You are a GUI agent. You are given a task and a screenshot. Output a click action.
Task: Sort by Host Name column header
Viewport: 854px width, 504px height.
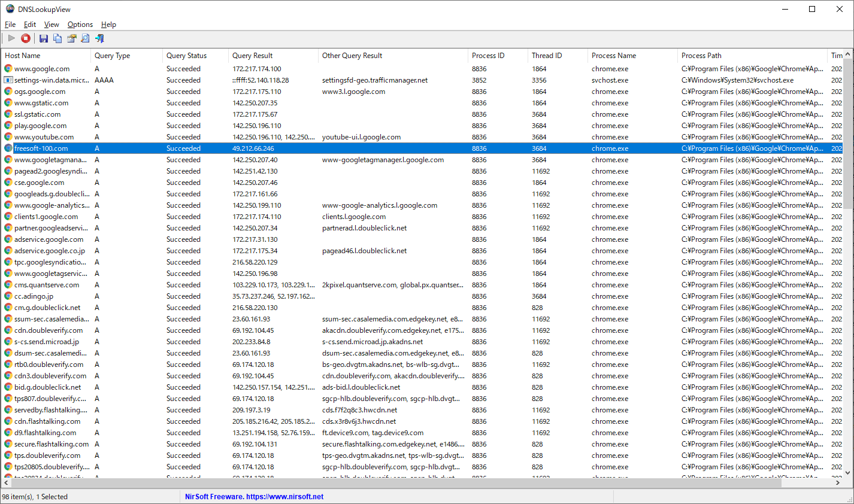pyautogui.click(x=46, y=56)
